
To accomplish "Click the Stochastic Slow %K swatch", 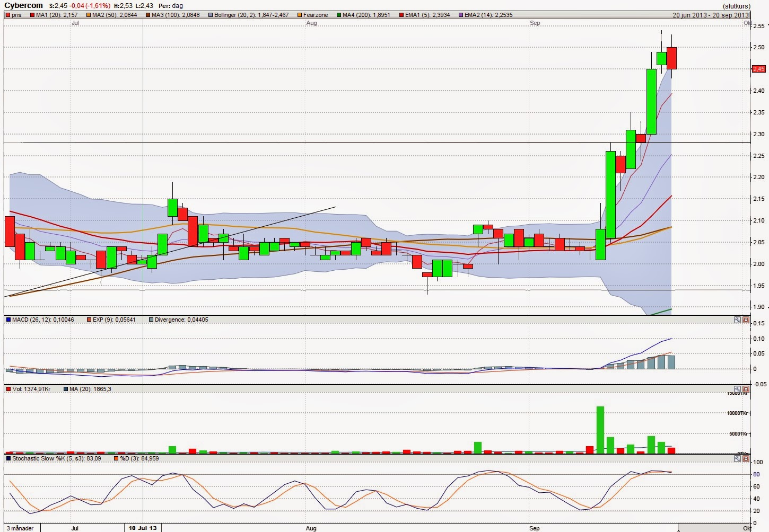I will point(8,458).
